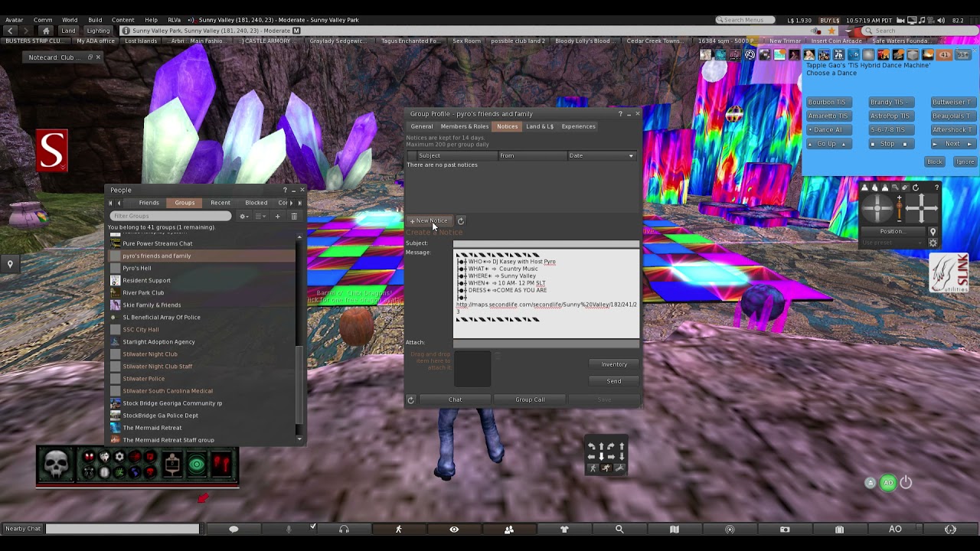Open voice settings with the headphones icon

(344, 529)
